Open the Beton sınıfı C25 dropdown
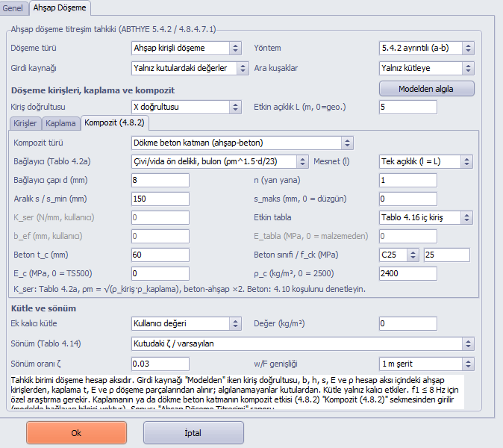This screenshot has width=503, height=448. click(399, 255)
